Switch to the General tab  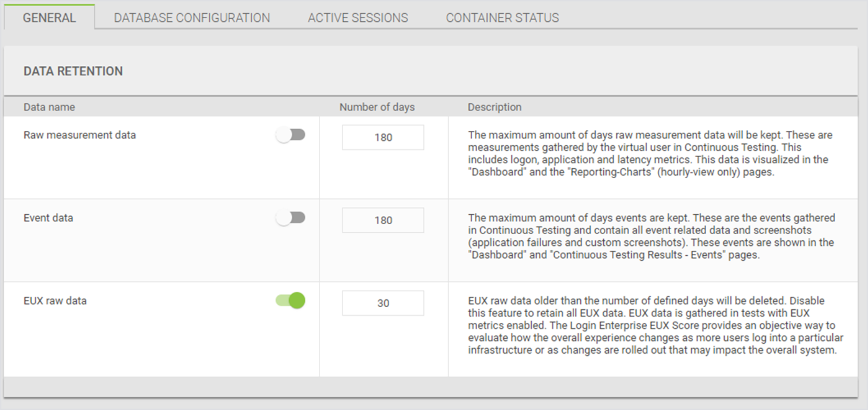click(49, 18)
